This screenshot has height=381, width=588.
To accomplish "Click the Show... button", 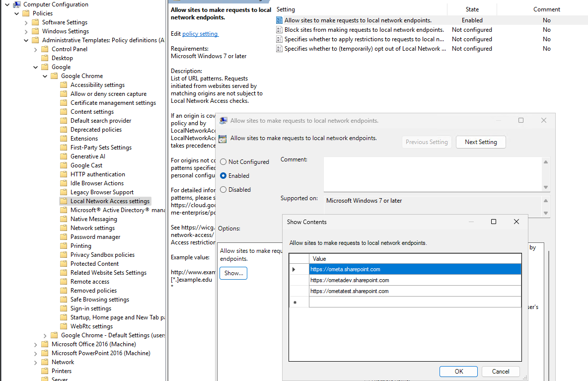I will pyautogui.click(x=233, y=273).
